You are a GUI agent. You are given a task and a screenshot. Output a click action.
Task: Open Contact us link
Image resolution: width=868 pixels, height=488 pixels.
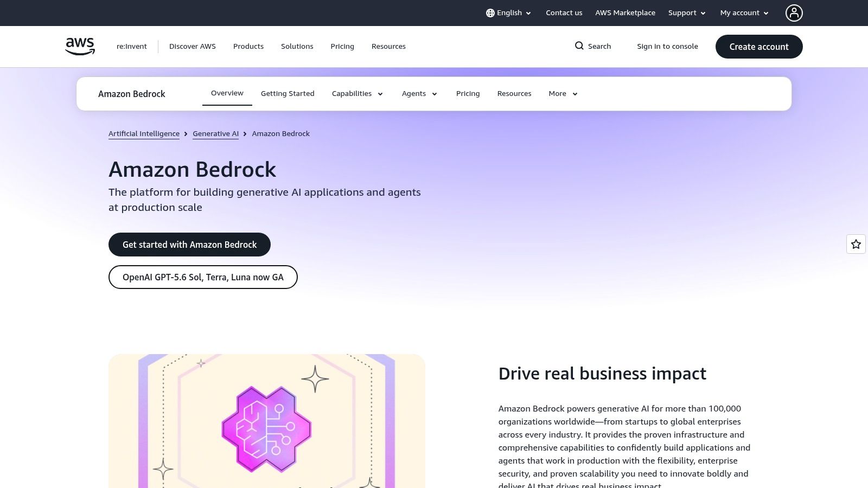564,13
